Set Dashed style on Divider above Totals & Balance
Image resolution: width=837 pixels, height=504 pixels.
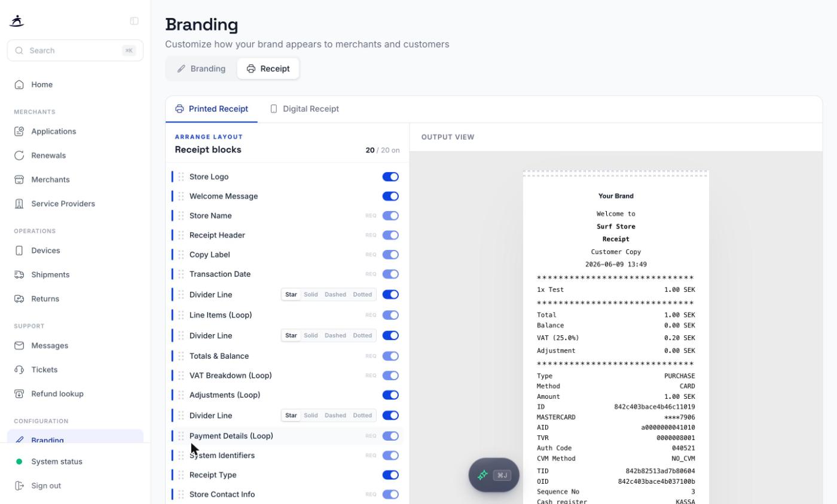335,335
